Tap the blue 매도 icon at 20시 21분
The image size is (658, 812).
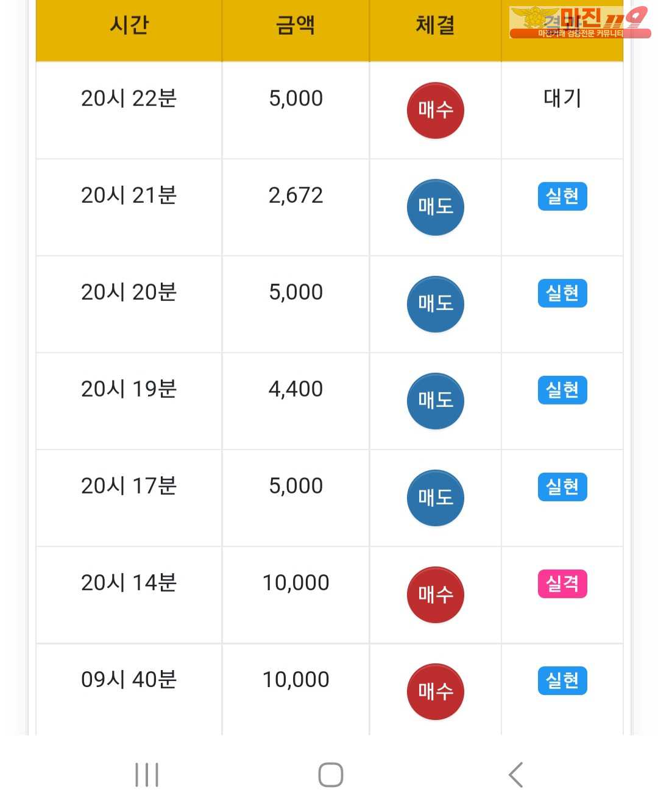435,207
